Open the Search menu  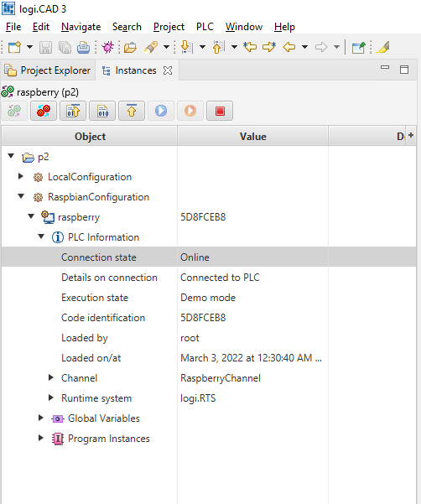coord(127,27)
